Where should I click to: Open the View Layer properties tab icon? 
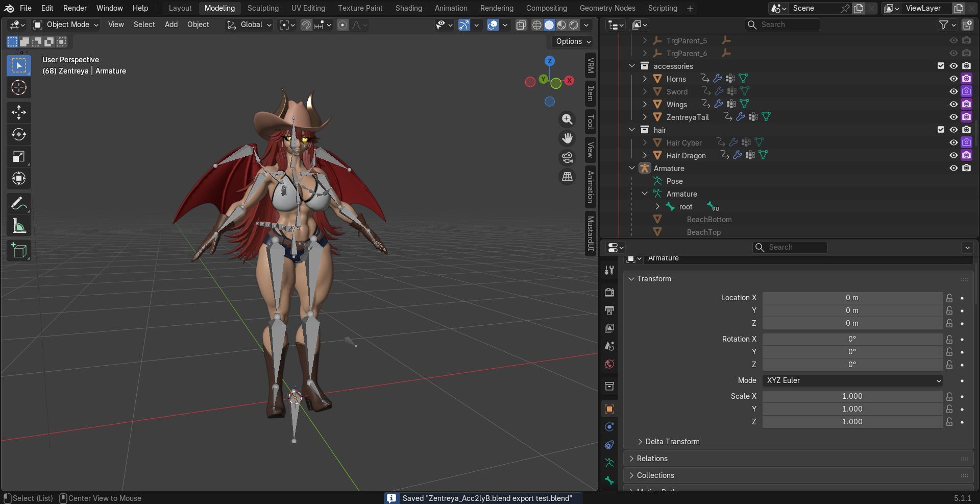609,328
